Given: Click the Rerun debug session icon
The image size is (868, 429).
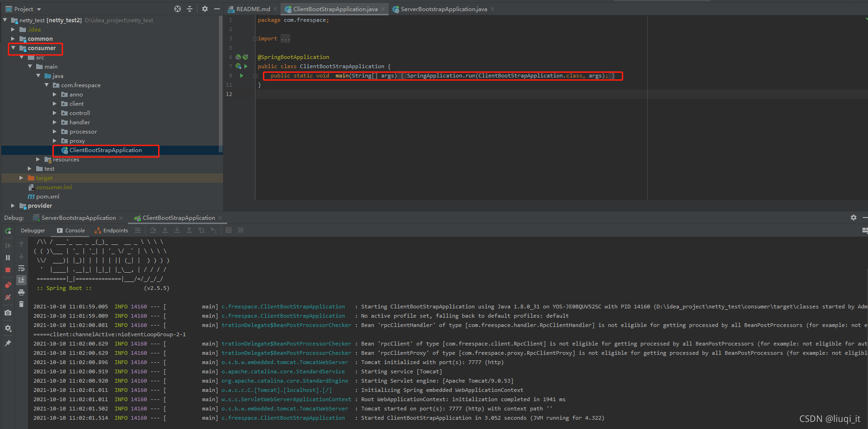Looking at the screenshot, I should click(8, 231).
